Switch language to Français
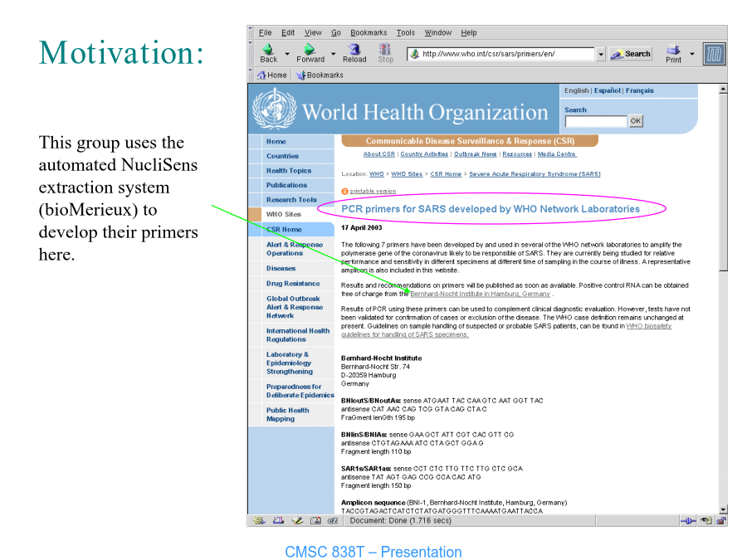Image resolution: width=747 pixels, height=560 pixels. [x=640, y=90]
